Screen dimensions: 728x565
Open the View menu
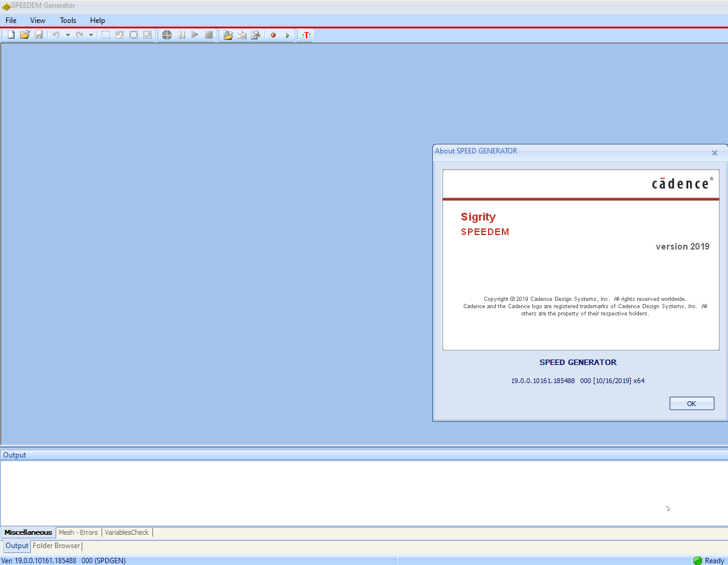[37, 21]
